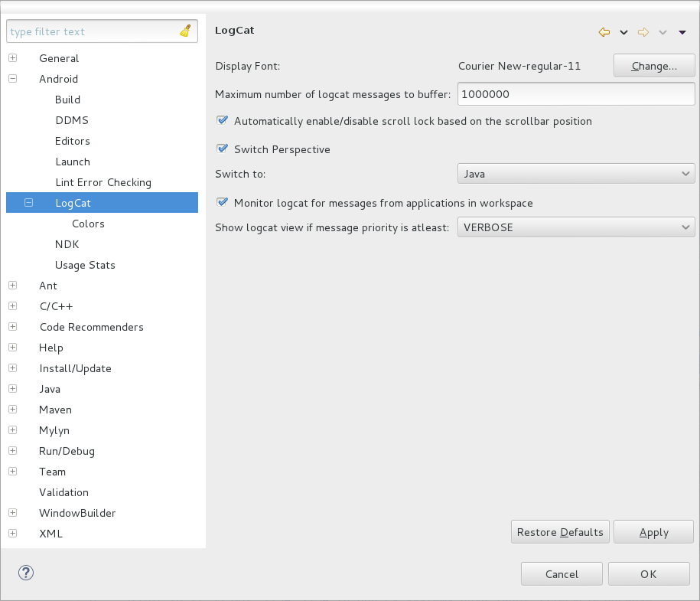Select the Team tree item label
The image size is (700, 601).
pyautogui.click(x=52, y=472)
